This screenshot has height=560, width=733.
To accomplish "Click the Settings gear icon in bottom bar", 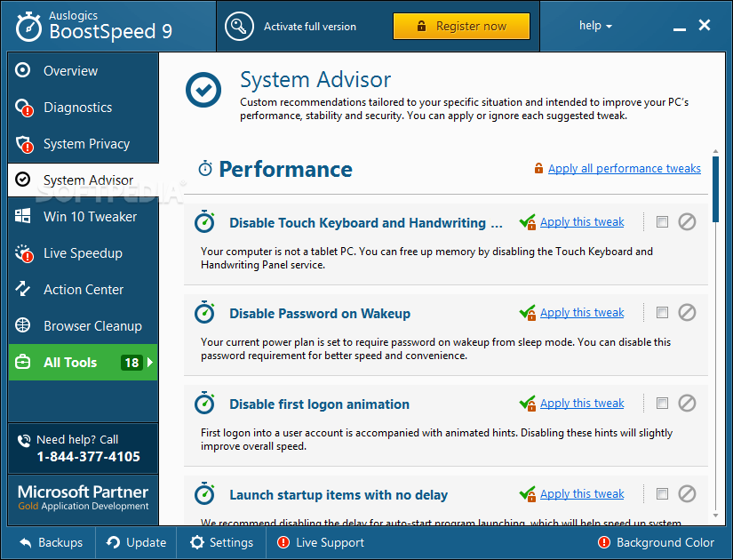I will coord(197,542).
